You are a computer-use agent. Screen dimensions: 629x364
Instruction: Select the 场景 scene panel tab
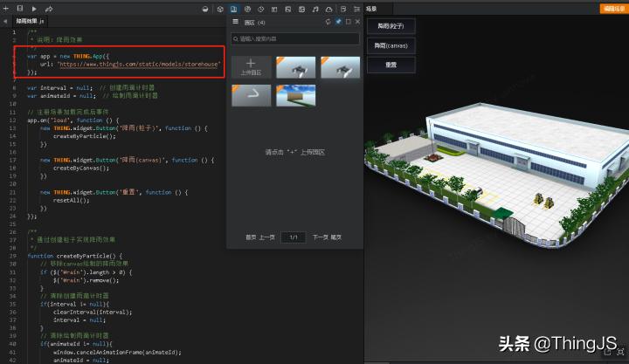[x=371, y=9]
